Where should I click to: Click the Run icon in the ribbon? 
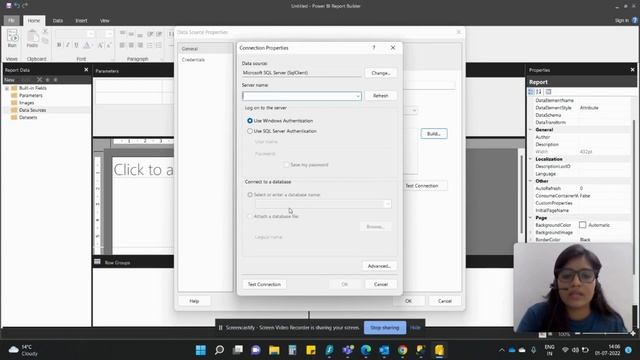(x=12, y=39)
